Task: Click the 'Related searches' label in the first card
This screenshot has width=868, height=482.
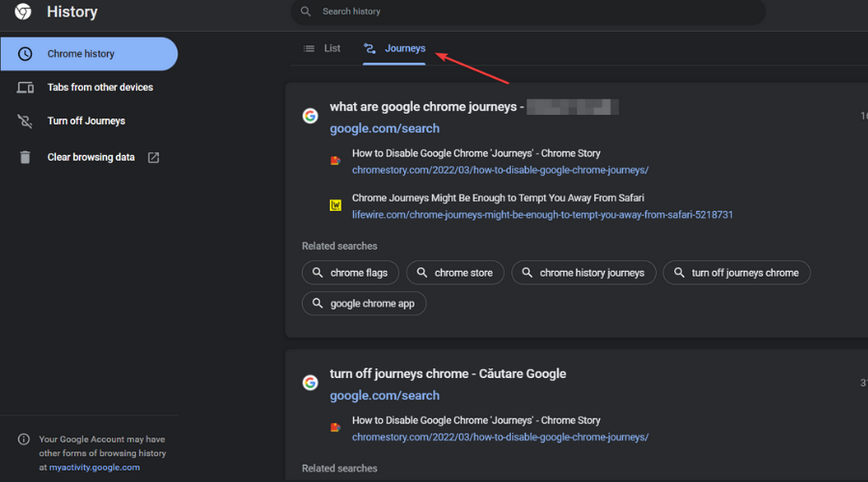Action: click(x=339, y=246)
